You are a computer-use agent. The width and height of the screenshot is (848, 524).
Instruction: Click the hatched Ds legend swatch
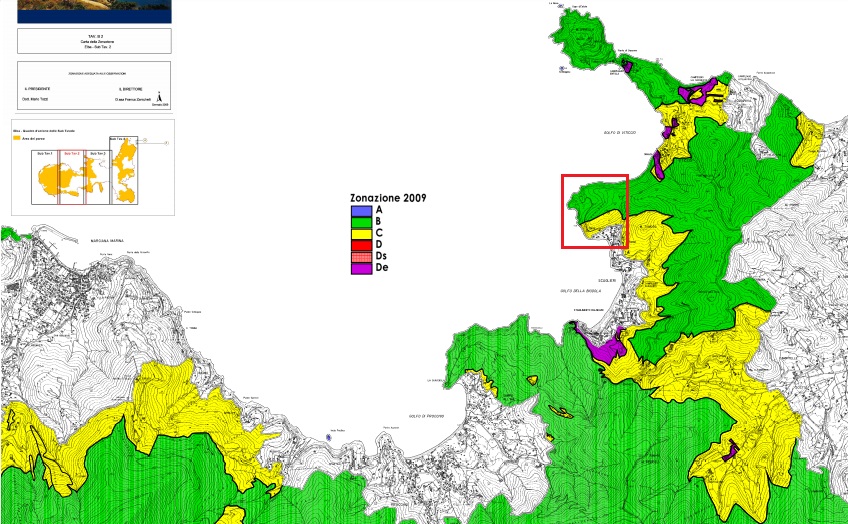click(x=361, y=256)
